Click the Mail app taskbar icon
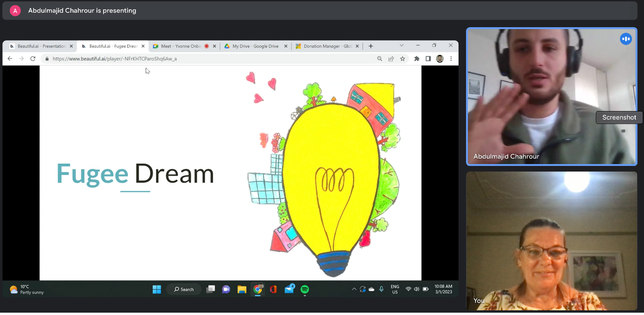Viewport: 644px width, 315px height. [x=289, y=289]
